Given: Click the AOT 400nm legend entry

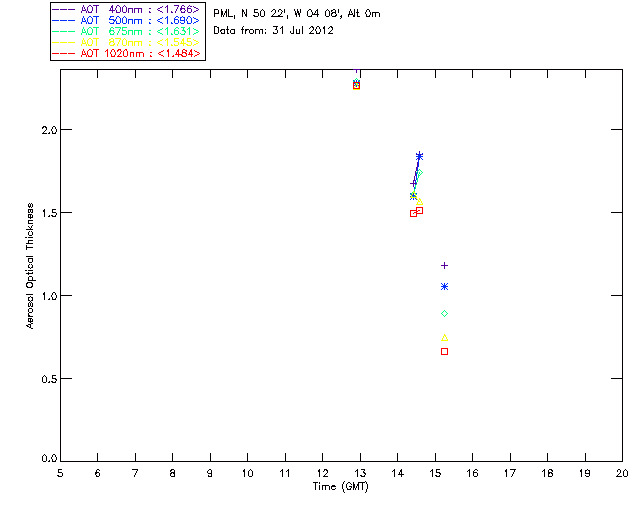Looking at the screenshot, I should click(x=126, y=9).
